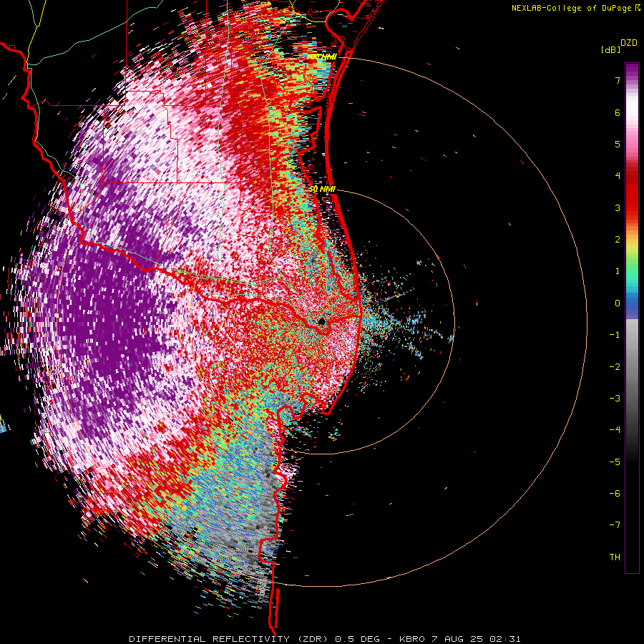Click the NEXLAB-College of DuPage title text
The height and width of the screenshot is (644, 644).
coord(571,8)
